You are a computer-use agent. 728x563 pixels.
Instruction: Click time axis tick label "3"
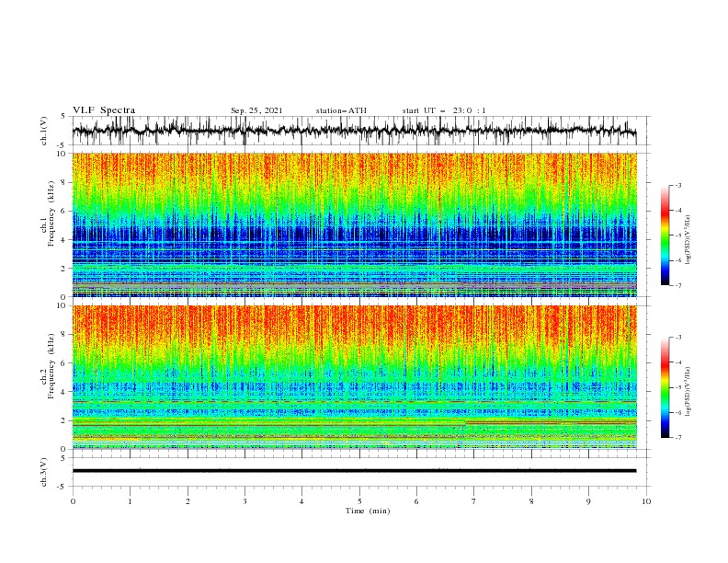click(x=245, y=501)
